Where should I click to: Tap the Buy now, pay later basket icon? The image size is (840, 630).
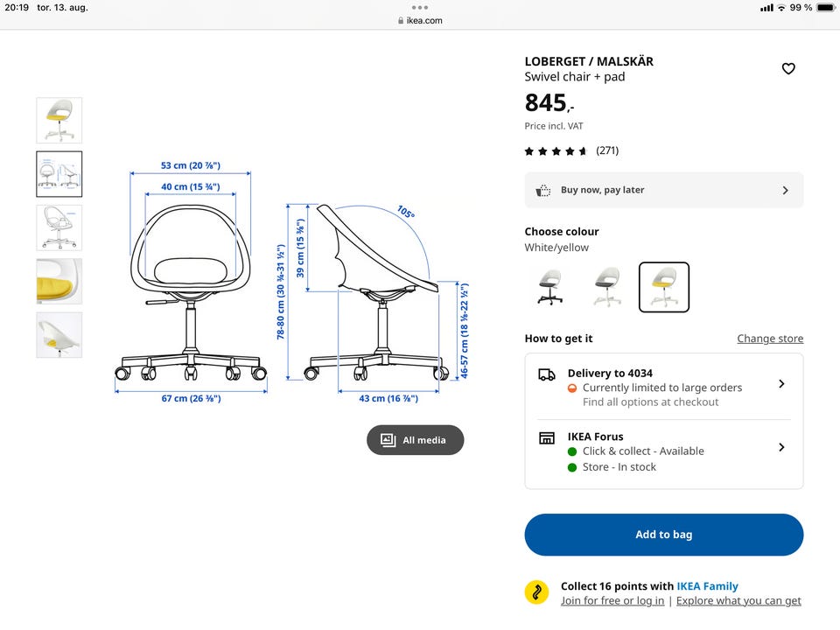543,190
